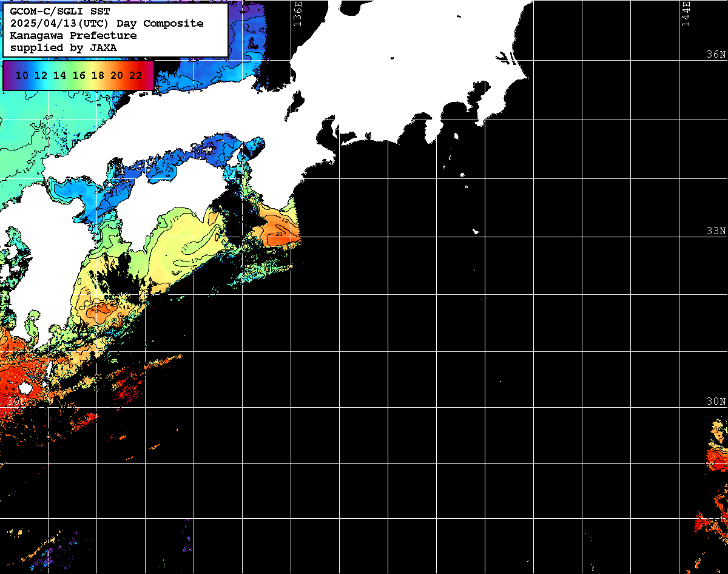This screenshot has width=728, height=574.
Task: Click the 22 value on the temperature legend
Action: point(136,75)
